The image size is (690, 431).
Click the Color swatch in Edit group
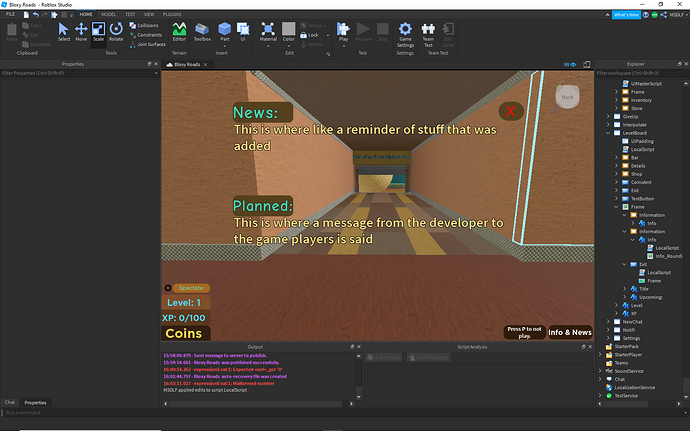[x=289, y=29]
